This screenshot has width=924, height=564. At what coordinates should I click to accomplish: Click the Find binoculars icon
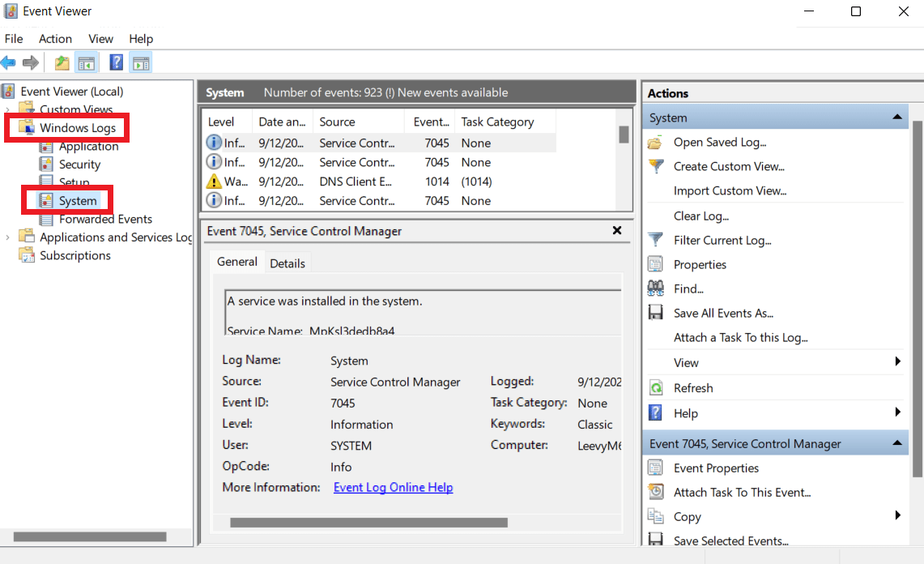655,288
